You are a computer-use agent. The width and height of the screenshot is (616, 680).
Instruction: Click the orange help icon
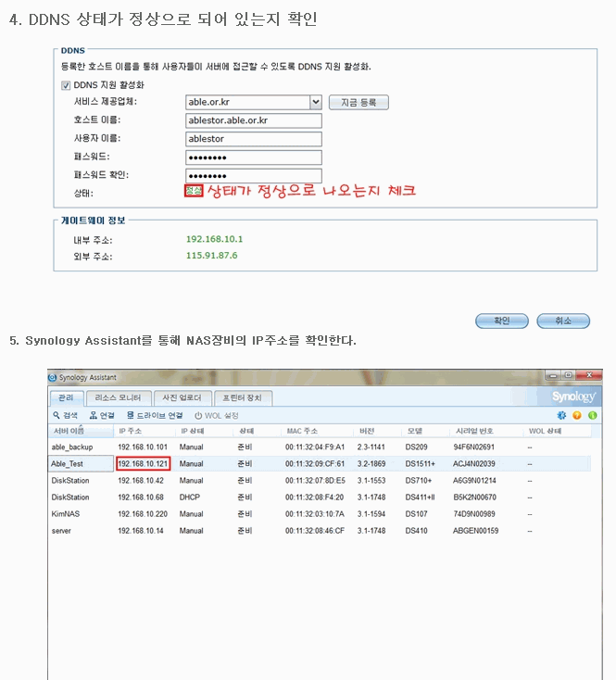pyautogui.click(x=576, y=415)
